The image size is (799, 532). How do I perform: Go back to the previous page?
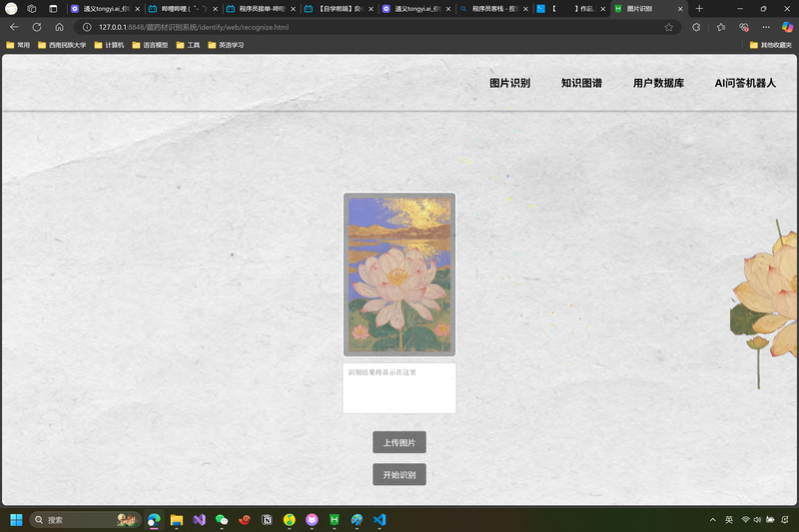tap(14, 27)
